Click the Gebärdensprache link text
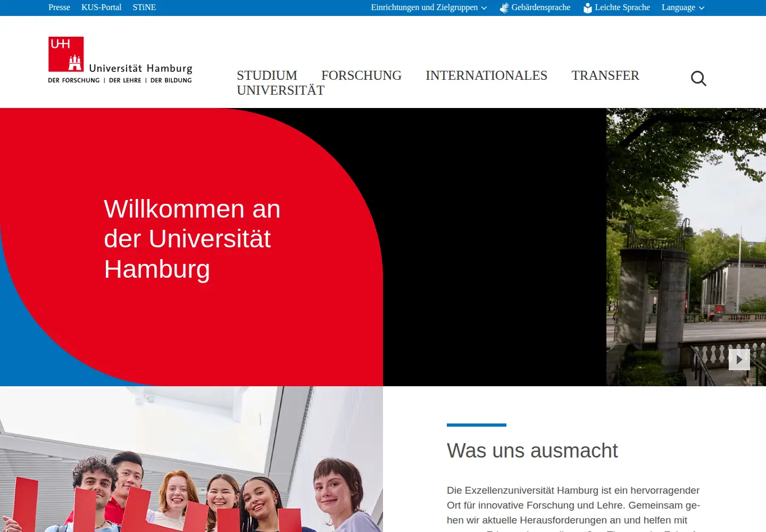The image size is (766, 532). 540,7
